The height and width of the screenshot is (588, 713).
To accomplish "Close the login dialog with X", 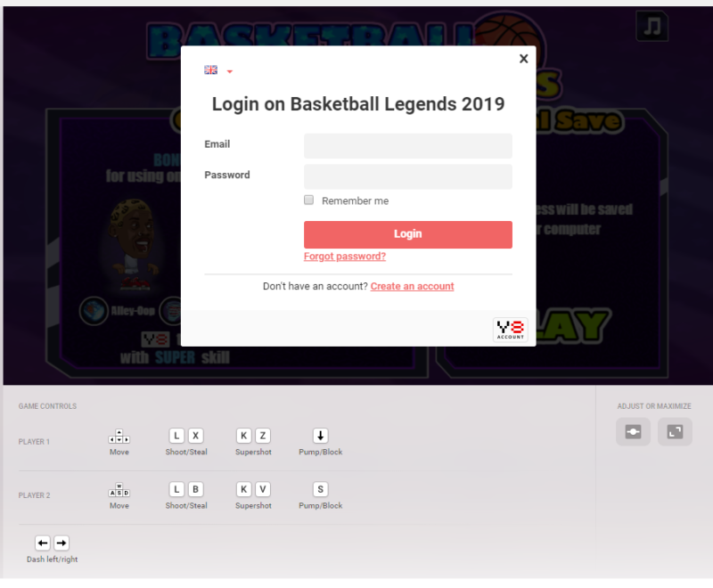I will click(x=523, y=59).
